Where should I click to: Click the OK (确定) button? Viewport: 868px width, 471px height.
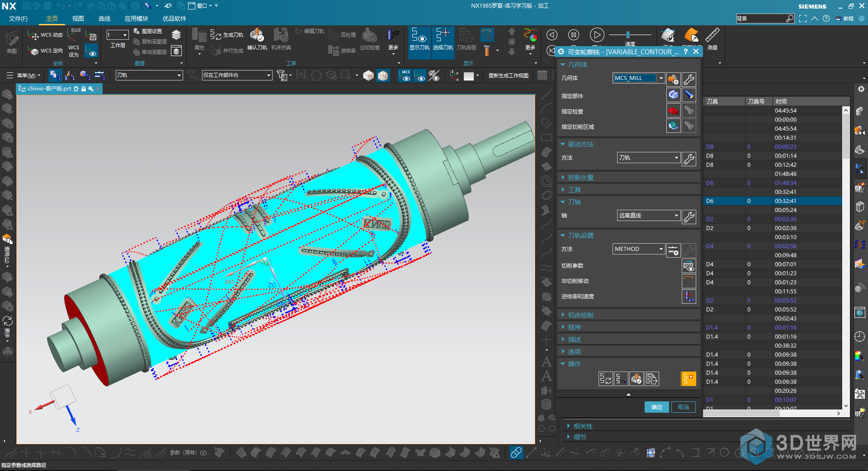click(x=656, y=407)
